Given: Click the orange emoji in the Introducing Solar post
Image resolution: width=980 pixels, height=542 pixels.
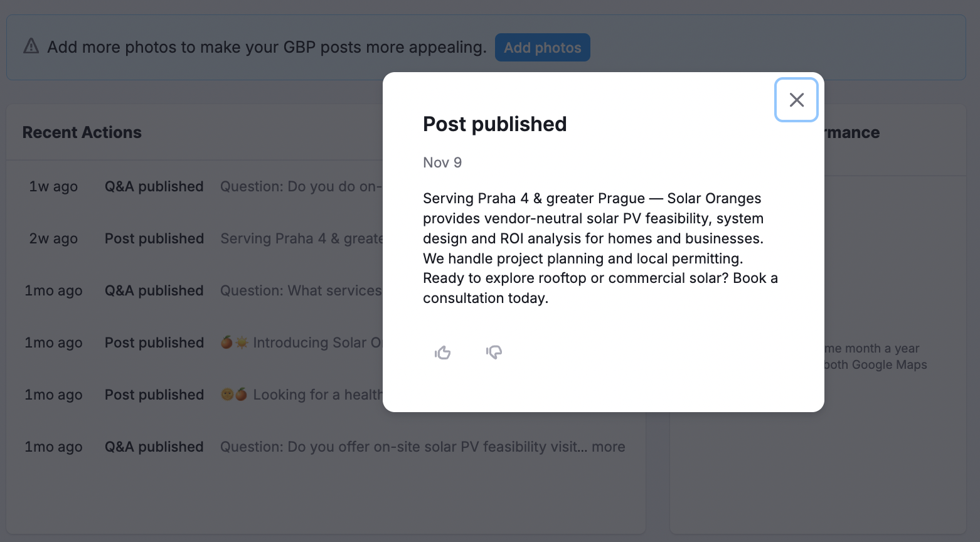Looking at the screenshot, I should pyautogui.click(x=225, y=342).
